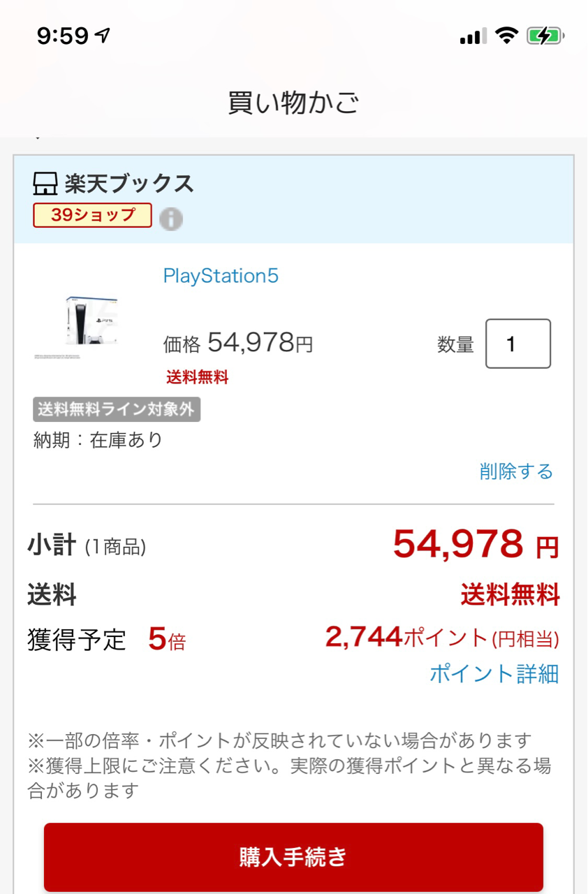
Task: Tap the 送料無料ライン対象外 label
Action: click(x=117, y=409)
